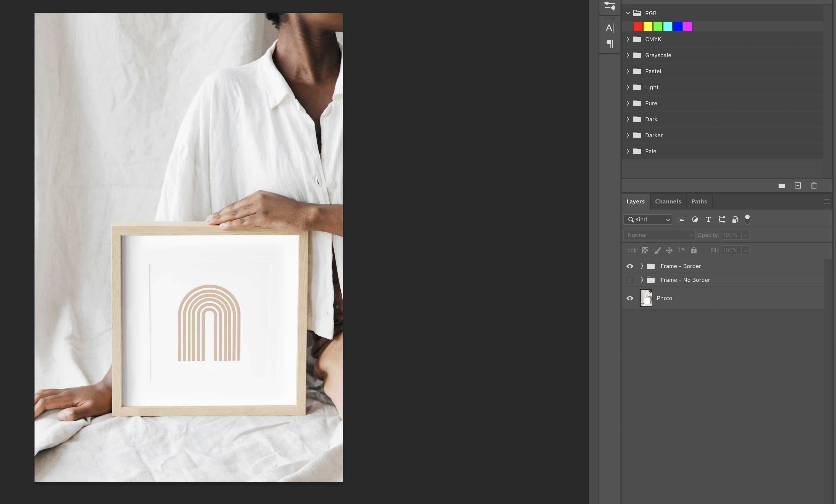
Task: Show the Frame - No Border group
Action: [x=630, y=280]
